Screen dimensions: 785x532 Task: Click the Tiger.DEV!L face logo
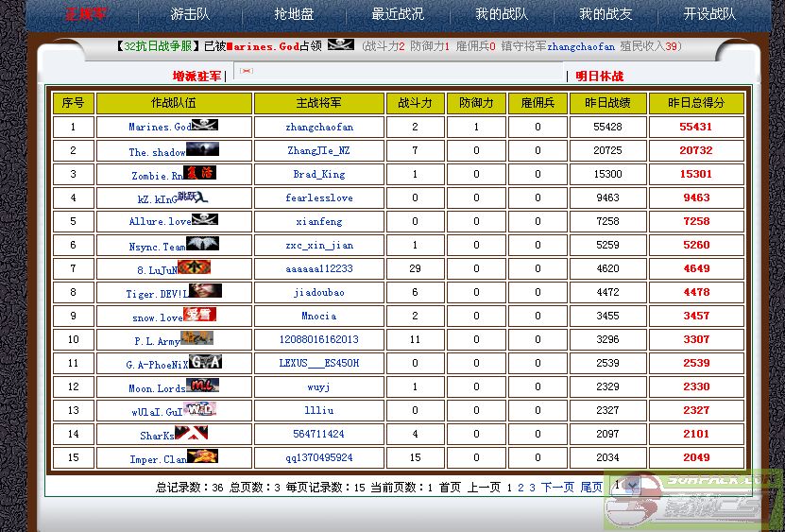click(205, 291)
